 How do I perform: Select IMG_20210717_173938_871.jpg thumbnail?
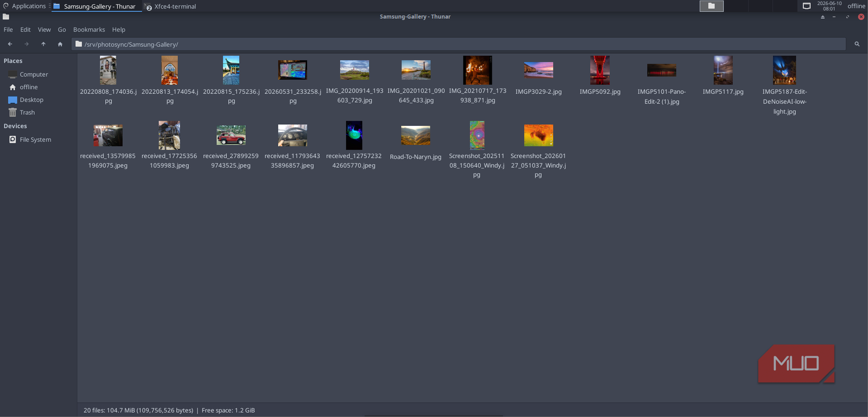(x=477, y=70)
